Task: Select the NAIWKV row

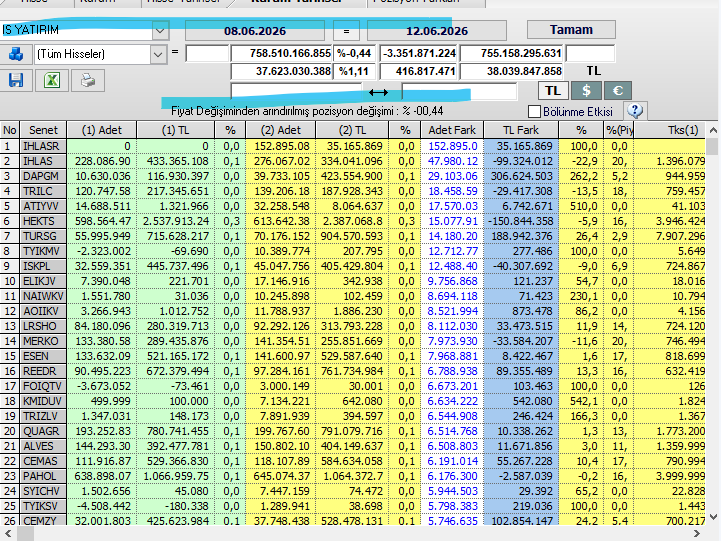Action: (x=353, y=296)
